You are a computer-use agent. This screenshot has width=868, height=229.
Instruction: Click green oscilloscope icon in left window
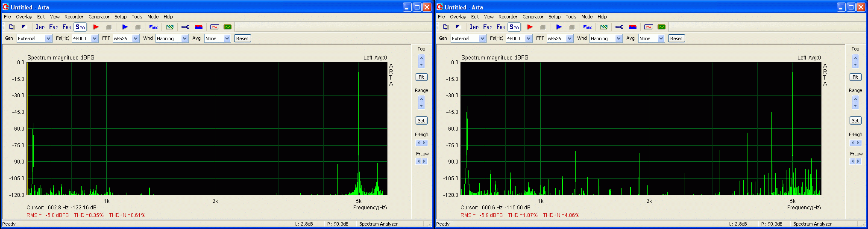pyautogui.click(x=228, y=27)
